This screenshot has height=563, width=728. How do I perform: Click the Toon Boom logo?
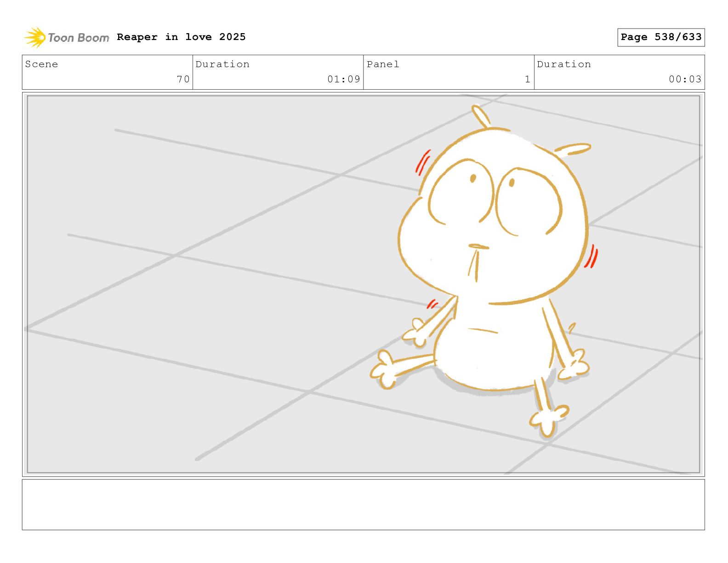click(x=67, y=37)
